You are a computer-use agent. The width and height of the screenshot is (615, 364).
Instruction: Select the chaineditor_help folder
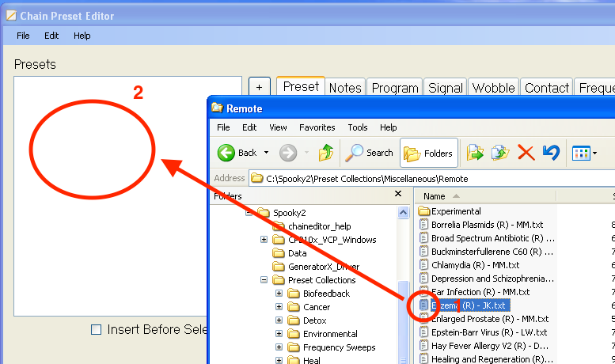(x=319, y=226)
